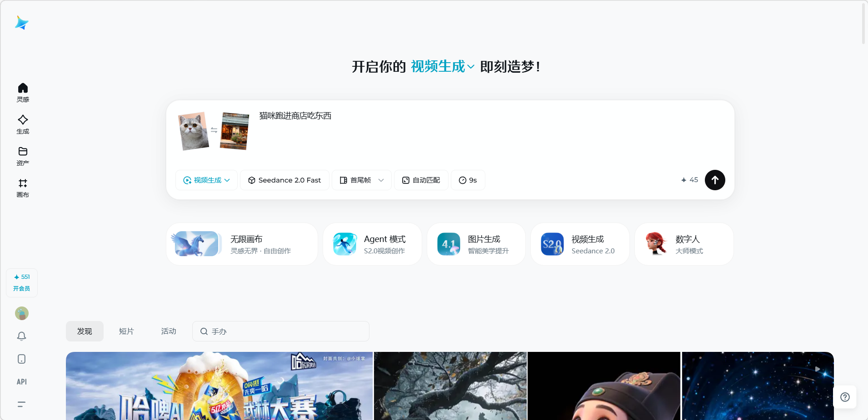Switch to the 活动 tab

169,331
